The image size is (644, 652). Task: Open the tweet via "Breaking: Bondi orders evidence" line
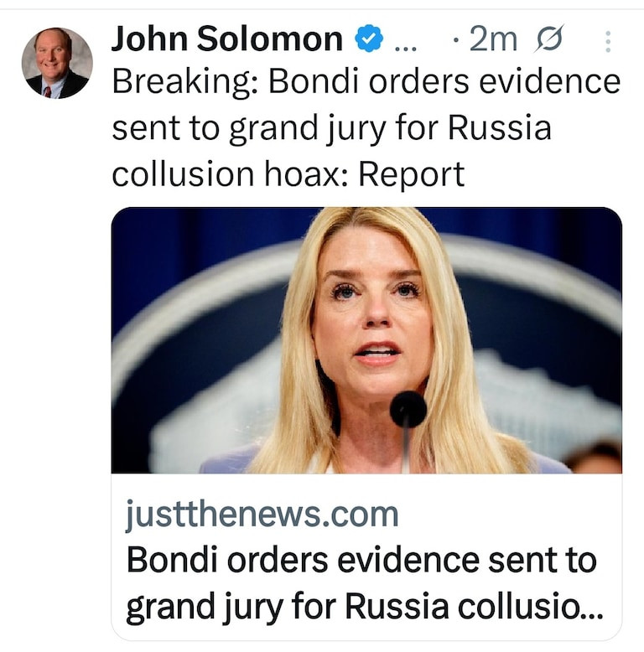366,83
